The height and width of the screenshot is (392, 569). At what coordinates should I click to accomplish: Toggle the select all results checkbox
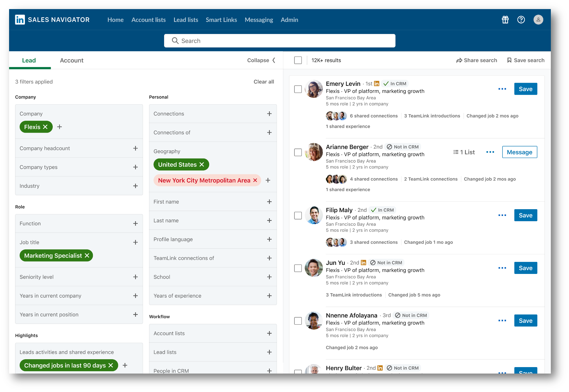(x=298, y=60)
